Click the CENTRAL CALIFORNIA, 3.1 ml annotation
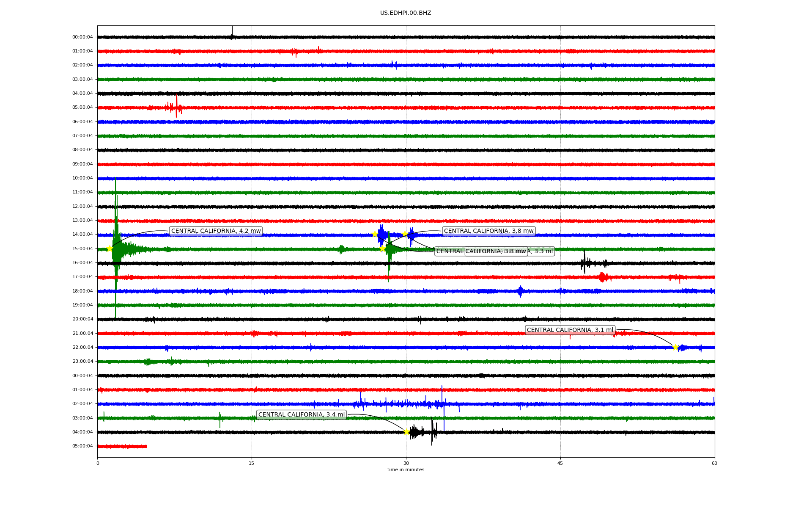 coord(570,330)
